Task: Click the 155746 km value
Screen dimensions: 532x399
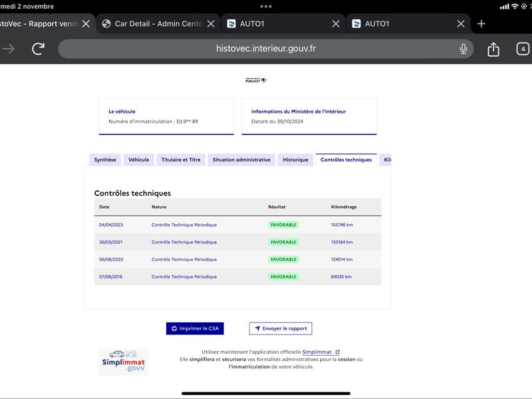Action: [342, 225]
